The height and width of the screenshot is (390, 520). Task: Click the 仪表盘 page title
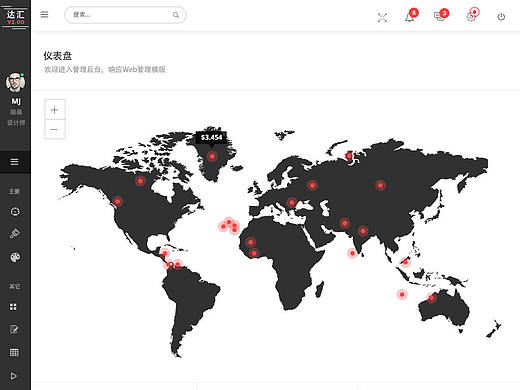click(x=58, y=56)
